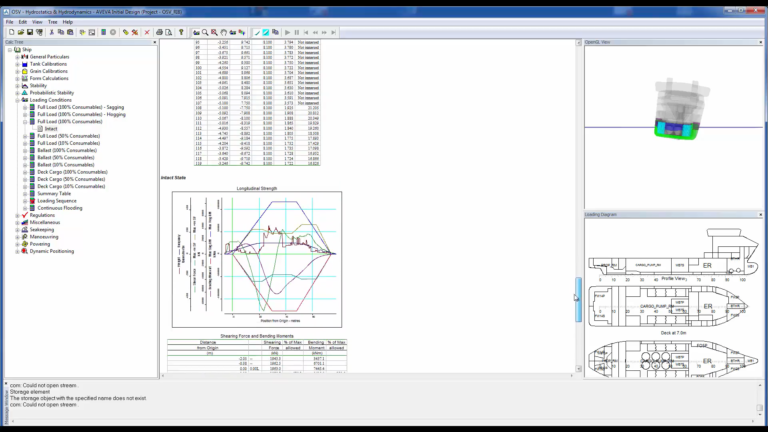Expand Full Load (50% Consumables) node
The width and height of the screenshot is (768, 432).
point(25,136)
